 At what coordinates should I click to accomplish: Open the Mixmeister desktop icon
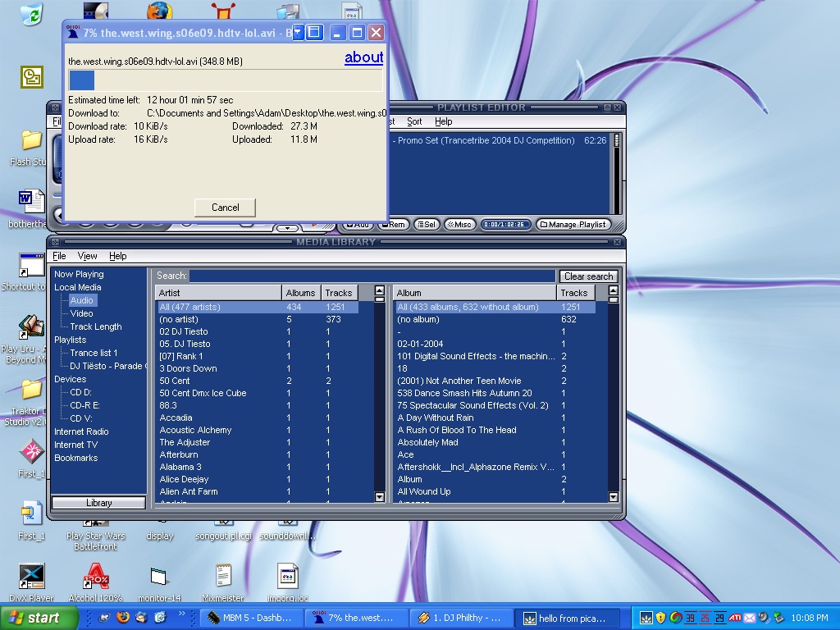click(223, 577)
